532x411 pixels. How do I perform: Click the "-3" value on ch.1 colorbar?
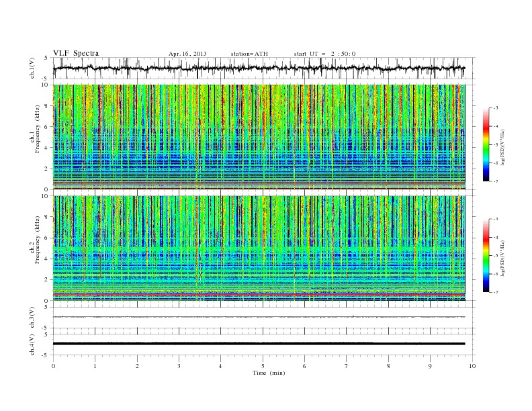pyautogui.click(x=495, y=108)
